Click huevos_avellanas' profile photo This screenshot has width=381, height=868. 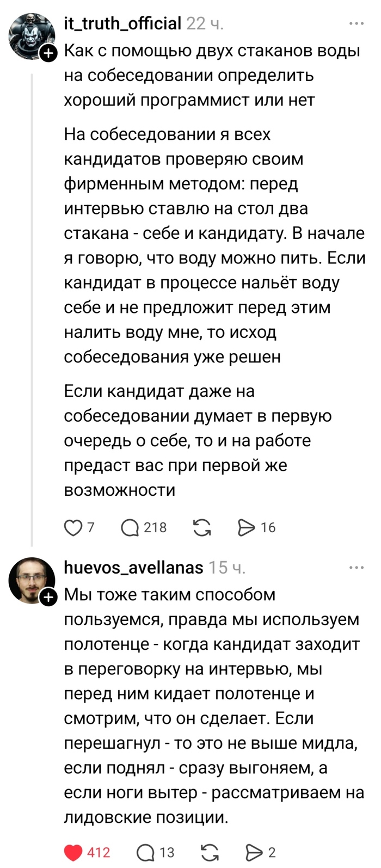coord(26,574)
